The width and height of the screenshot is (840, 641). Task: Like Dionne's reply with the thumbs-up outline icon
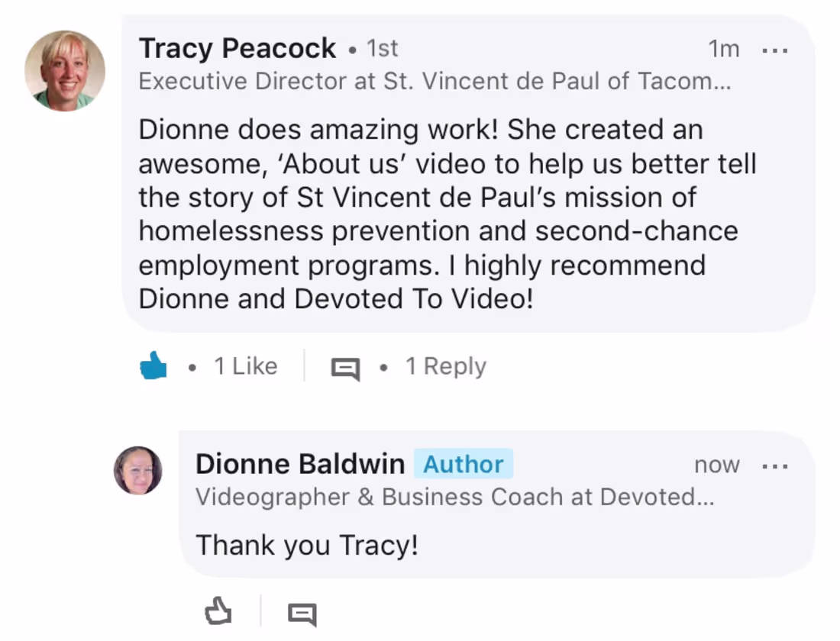(x=218, y=612)
